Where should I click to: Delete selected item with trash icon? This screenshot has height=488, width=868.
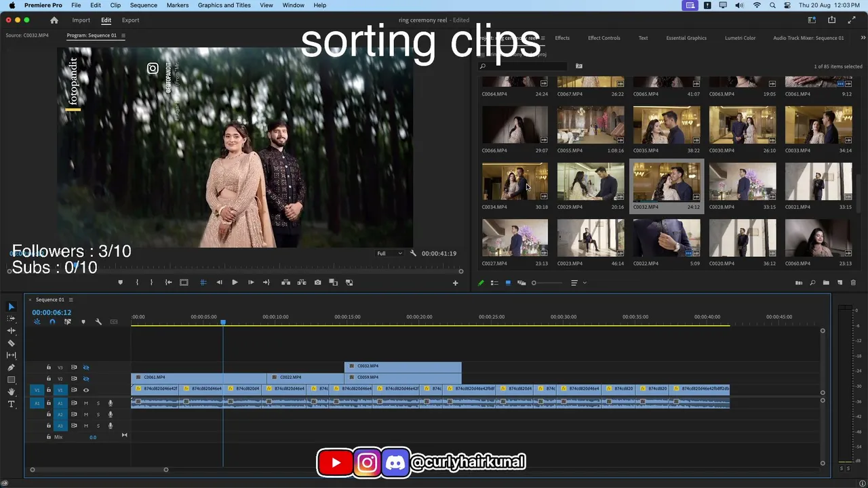(853, 283)
